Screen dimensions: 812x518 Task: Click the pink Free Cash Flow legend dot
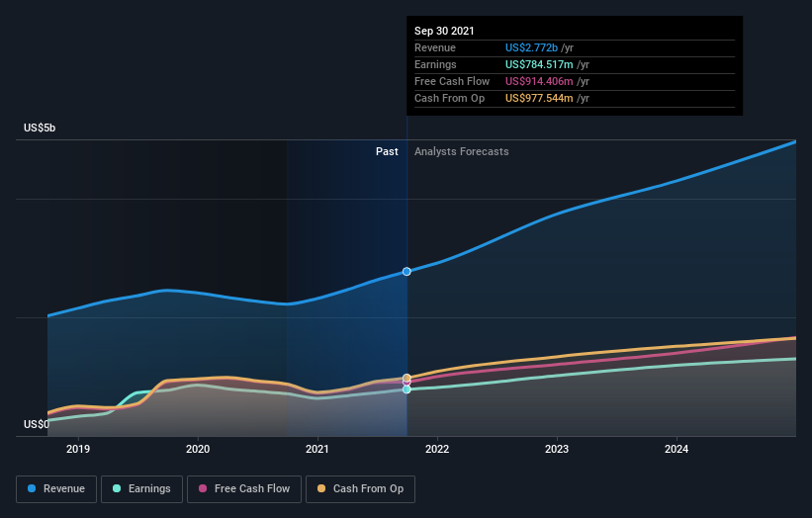coord(203,488)
